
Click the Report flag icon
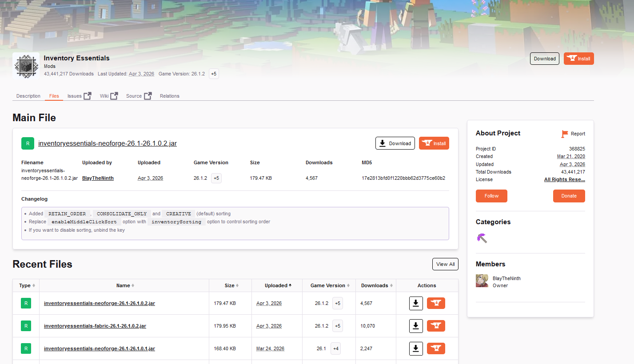click(565, 134)
